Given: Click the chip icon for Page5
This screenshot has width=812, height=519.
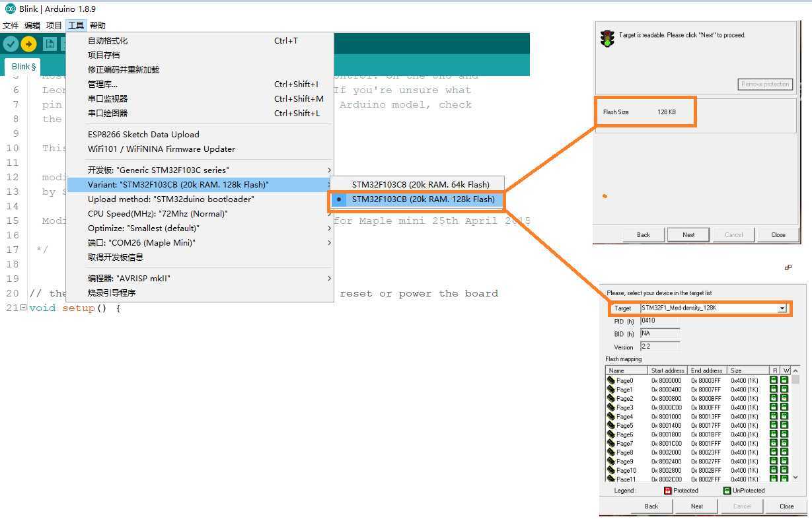Looking at the screenshot, I should (611, 425).
